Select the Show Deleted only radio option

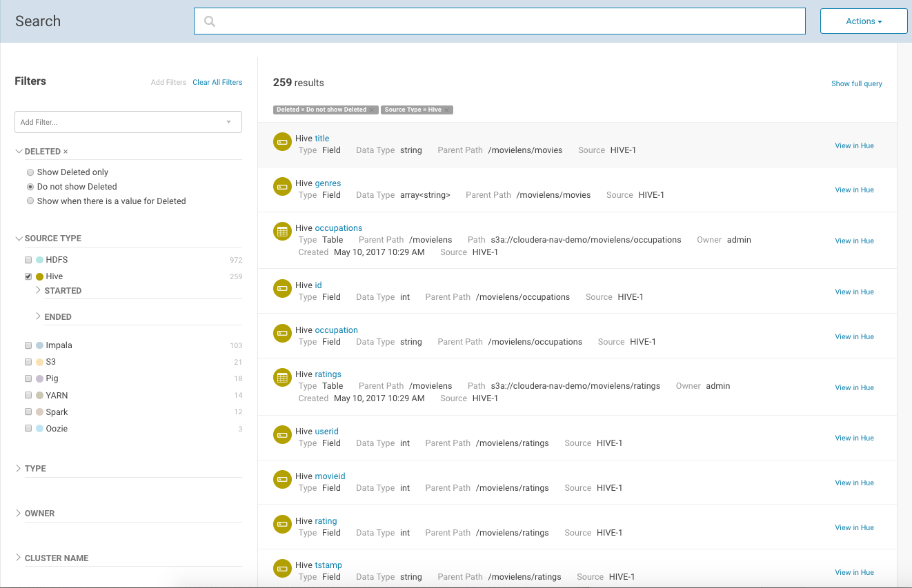click(x=30, y=172)
